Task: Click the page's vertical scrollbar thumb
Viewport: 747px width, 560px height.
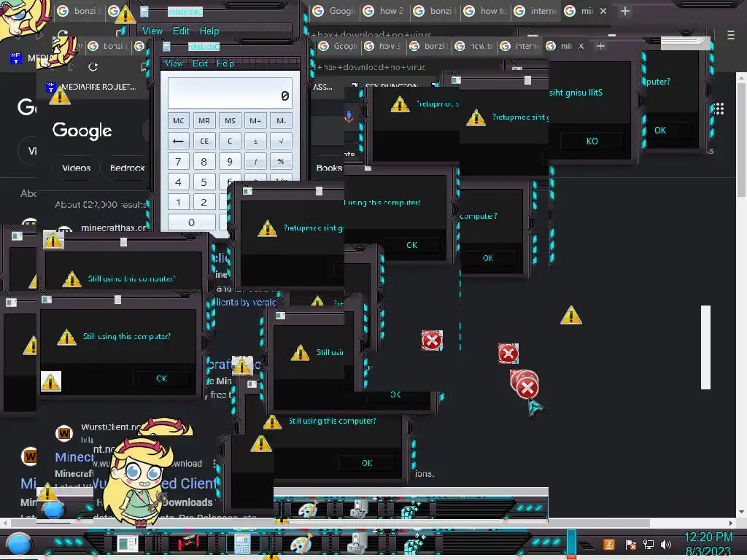Action: pos(741,141)
